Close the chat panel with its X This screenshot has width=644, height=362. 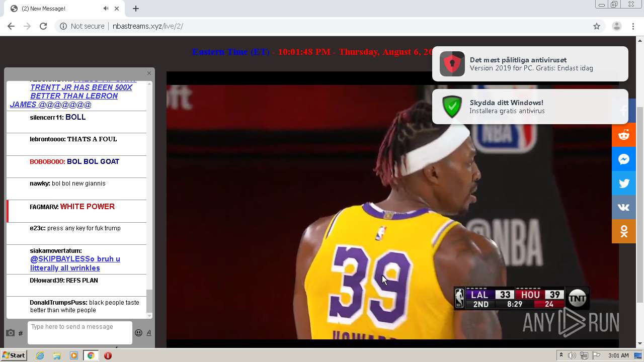pyautogui.click(x=149, y=73)
